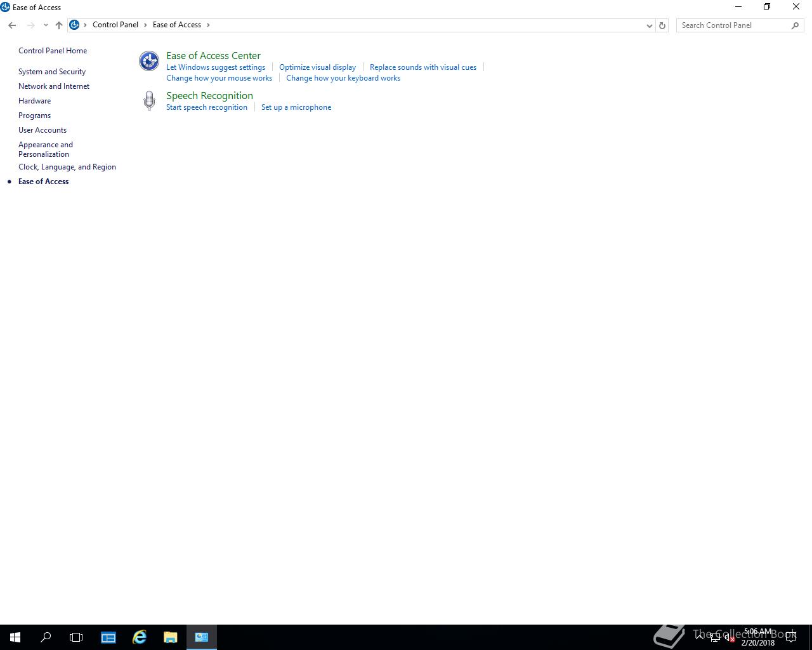
Task: Open Clock, Language, and Region category
Action: click(67, 167)
